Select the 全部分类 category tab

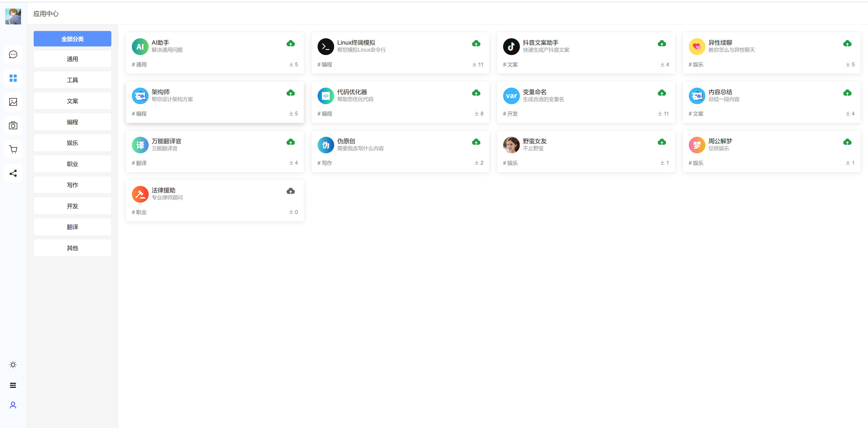coord(72,39)
